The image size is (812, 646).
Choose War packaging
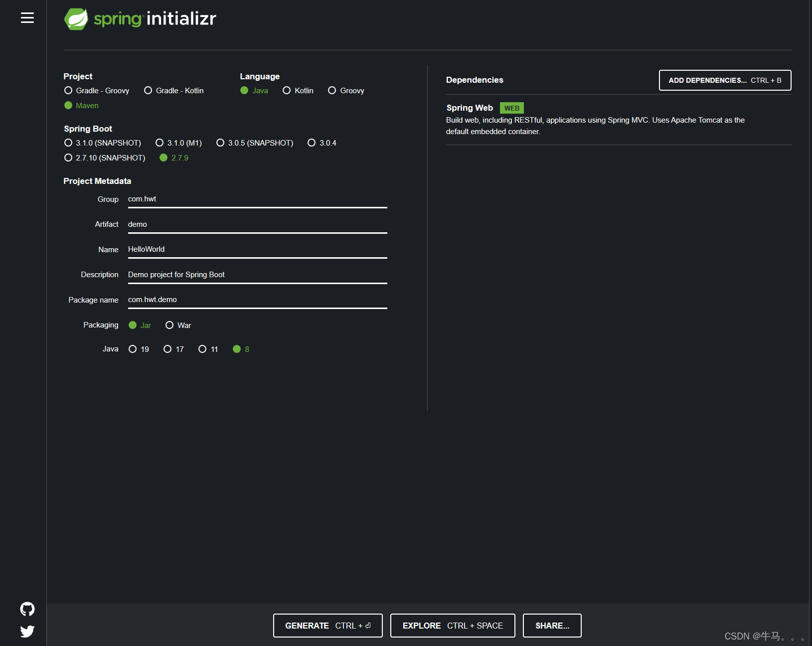[x=178, y=325]
